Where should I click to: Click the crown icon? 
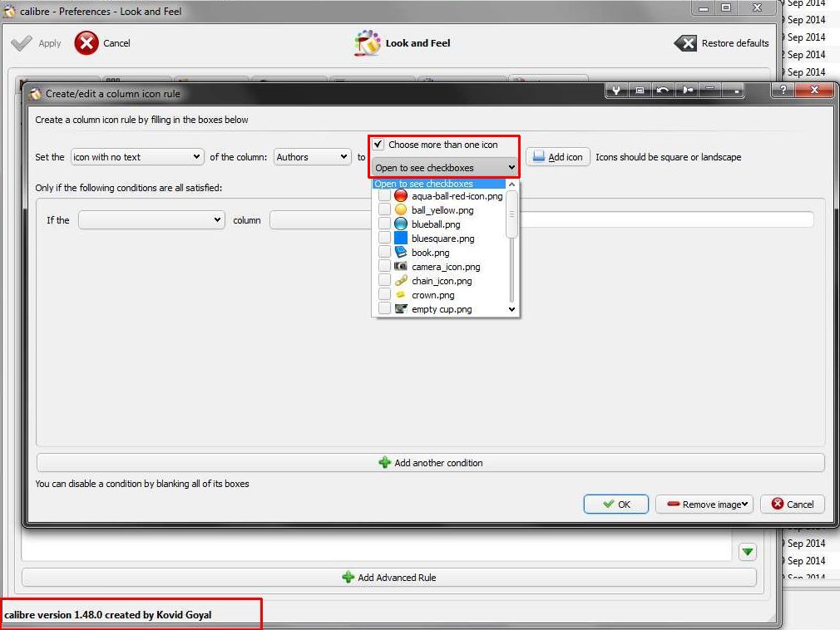coord(400,294)
